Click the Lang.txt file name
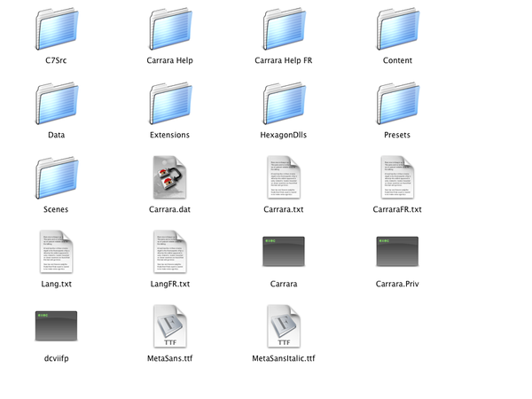The height and width of the screenshot is (399, 532). 57,284
